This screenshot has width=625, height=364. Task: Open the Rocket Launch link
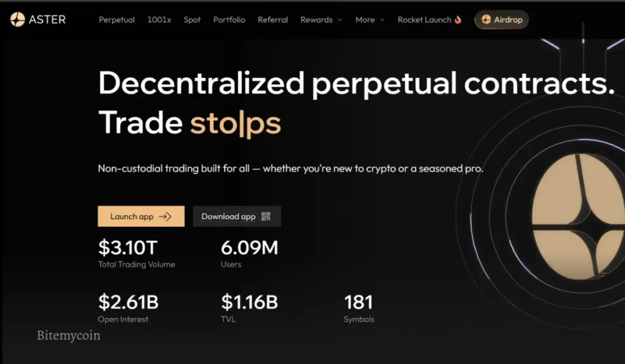pos(424,20)
